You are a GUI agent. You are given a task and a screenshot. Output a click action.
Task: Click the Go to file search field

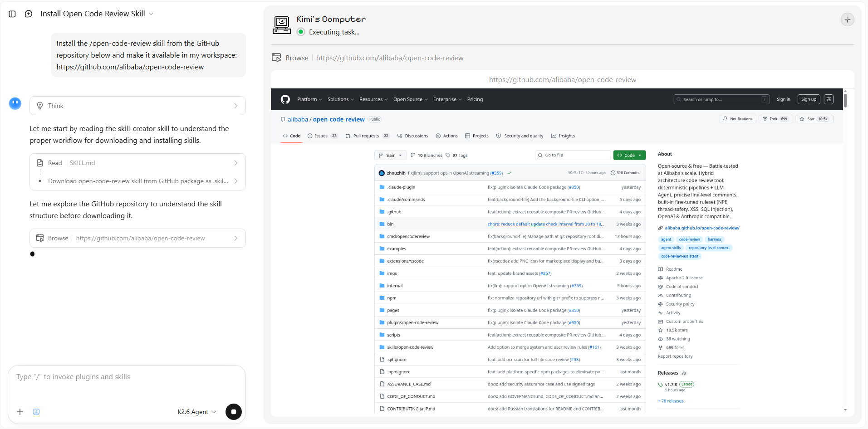tap(573, 156)
